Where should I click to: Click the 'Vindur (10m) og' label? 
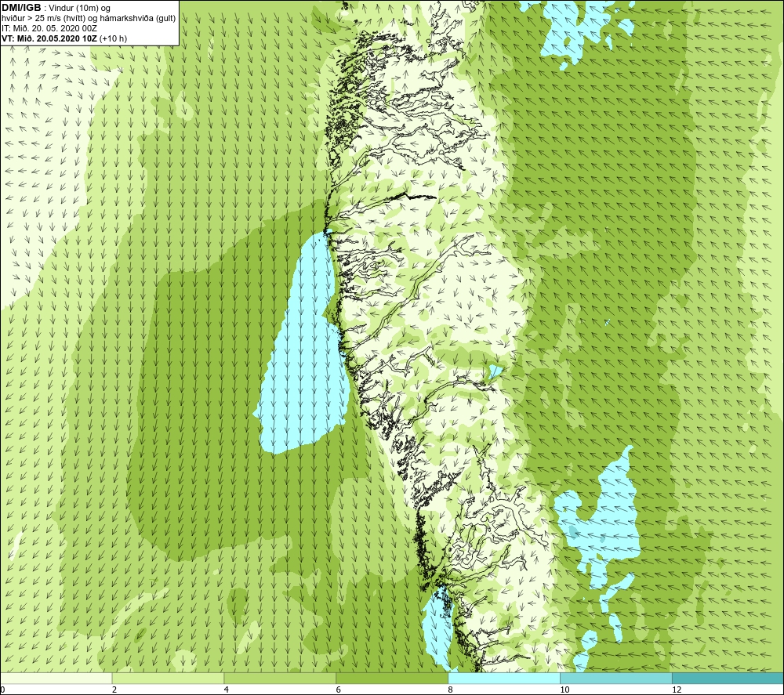point(80,9)
